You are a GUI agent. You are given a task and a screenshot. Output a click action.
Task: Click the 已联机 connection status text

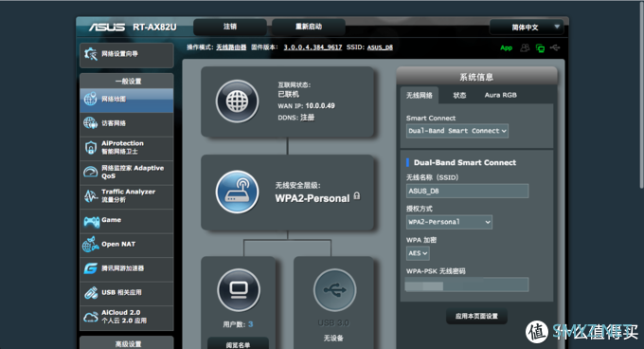pos(289,95)
